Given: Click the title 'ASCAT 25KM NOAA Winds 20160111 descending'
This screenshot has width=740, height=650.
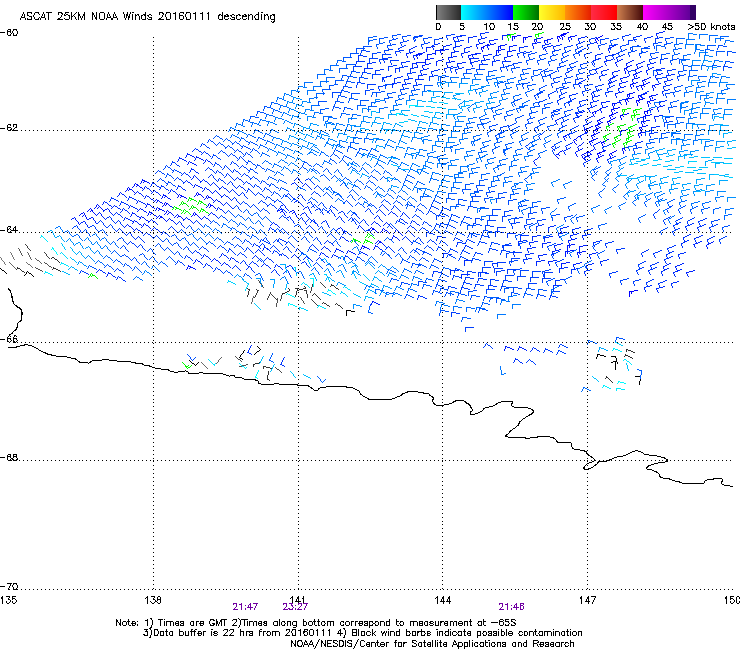Looking at the screenshot, I should tap(148, 17).
